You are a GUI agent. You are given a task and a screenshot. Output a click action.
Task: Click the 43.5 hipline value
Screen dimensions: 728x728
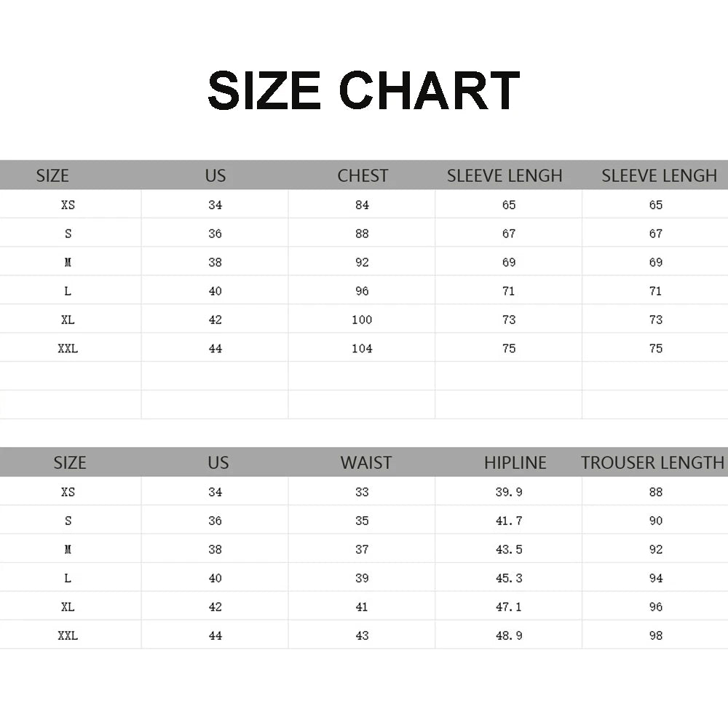509,549
